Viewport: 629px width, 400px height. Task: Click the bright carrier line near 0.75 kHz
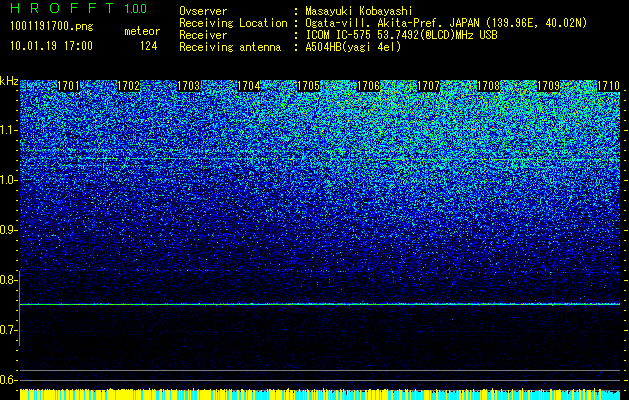click(320, 305)
